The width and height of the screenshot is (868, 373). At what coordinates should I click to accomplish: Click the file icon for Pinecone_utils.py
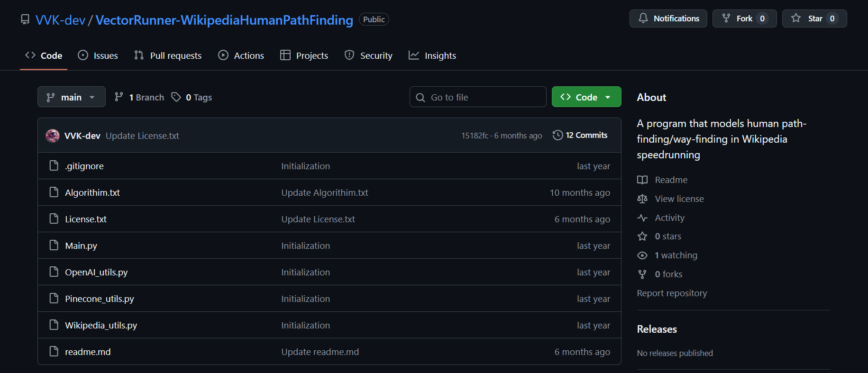54,299
